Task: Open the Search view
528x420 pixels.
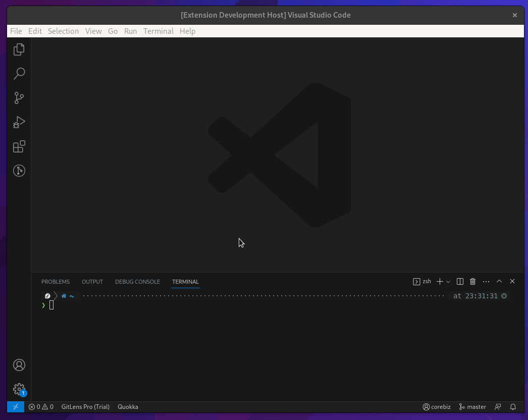Action: [x=19, y=74]
